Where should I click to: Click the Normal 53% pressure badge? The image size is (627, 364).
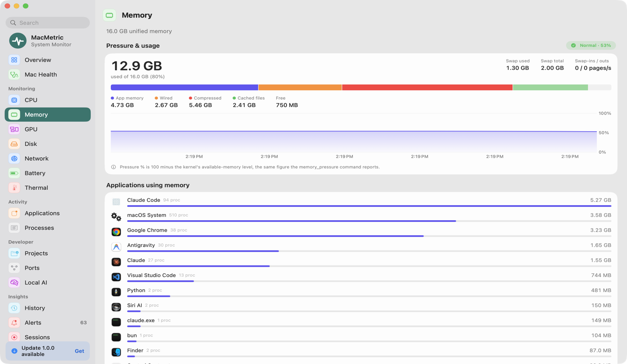click(x=591, y=46)
